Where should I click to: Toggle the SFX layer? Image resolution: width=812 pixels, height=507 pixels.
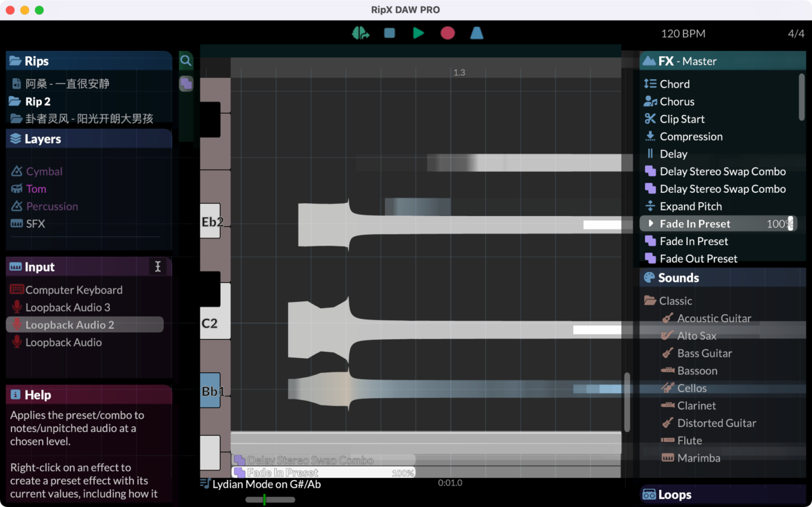[x=28, y=224]
